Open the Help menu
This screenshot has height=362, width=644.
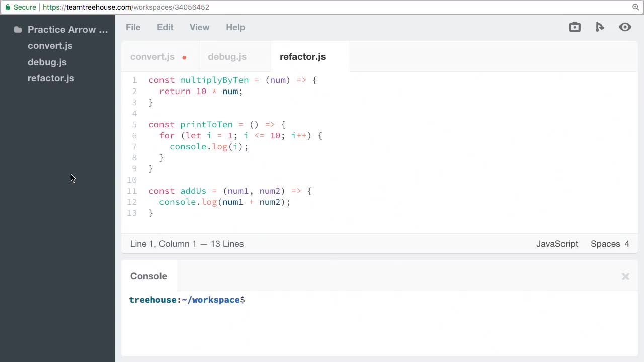tap(235, 27)
